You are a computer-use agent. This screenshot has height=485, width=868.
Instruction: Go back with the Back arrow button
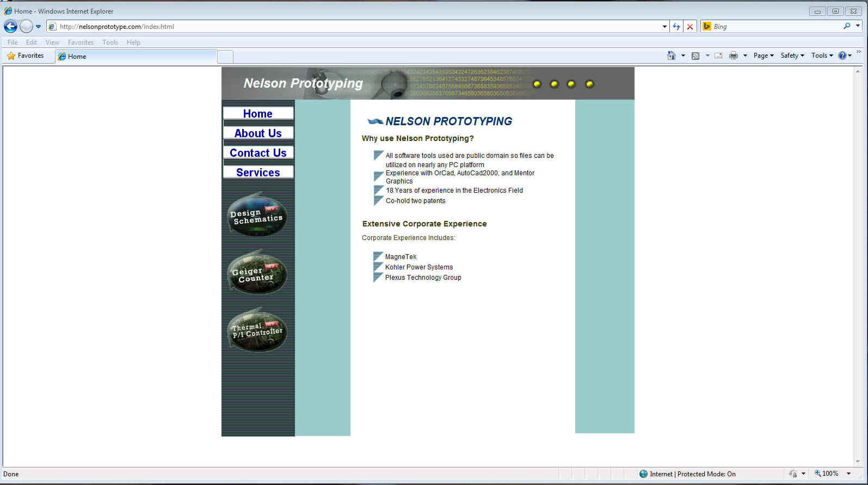(x=10, y=26)
